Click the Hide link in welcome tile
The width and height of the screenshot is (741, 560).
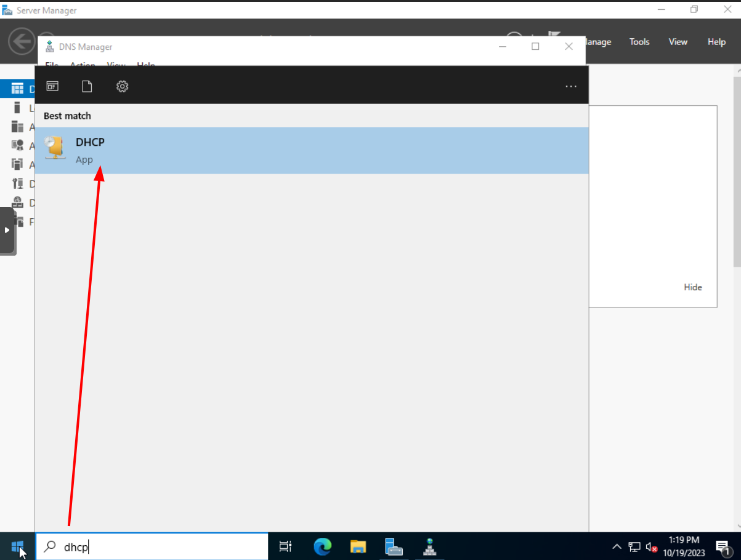pyautogui.click(x=692, y=287)
